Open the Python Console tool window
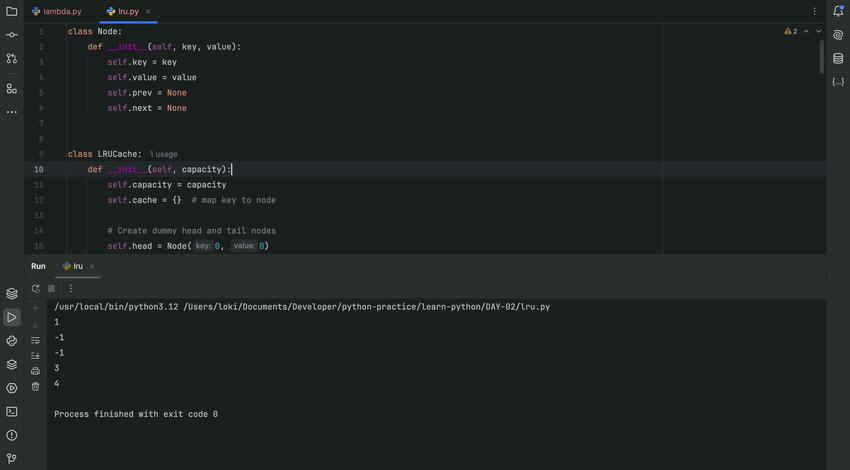 [x=12, y=341]
